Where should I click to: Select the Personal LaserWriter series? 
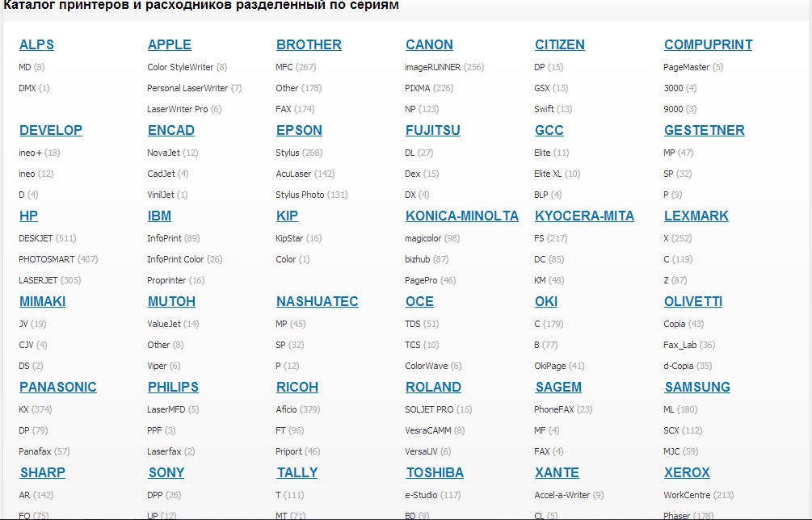(187, 89)
